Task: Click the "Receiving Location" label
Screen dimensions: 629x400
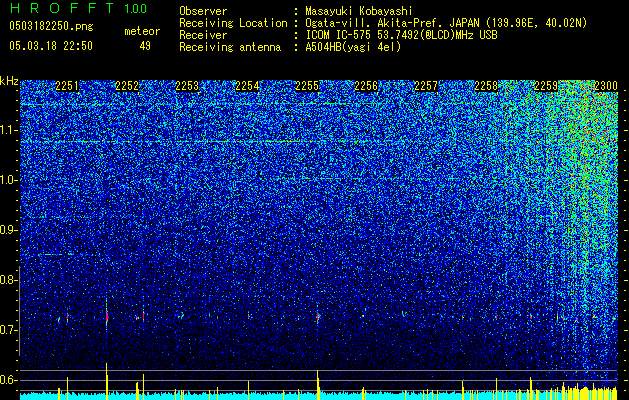Action: tap(233, 23)
